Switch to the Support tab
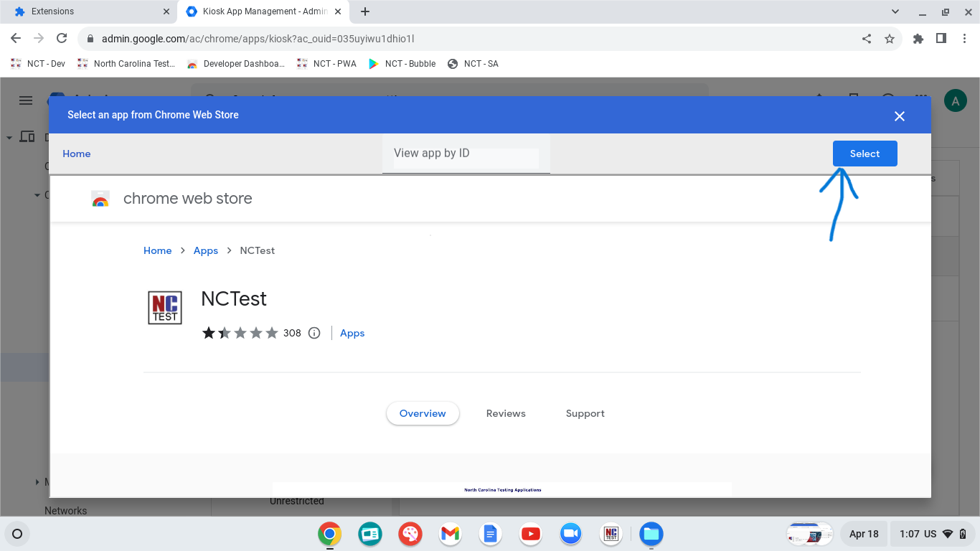Image resolution: width=980 pixels, height=551 pixels. click(x=585, y=413)
